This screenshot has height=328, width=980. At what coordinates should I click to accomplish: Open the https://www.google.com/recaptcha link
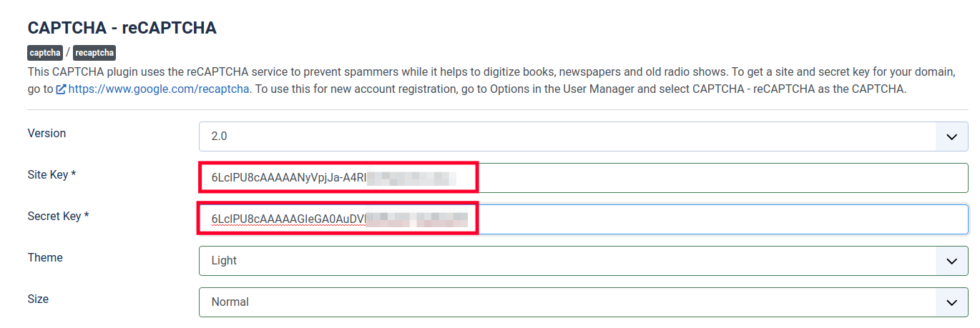(159, 89)
